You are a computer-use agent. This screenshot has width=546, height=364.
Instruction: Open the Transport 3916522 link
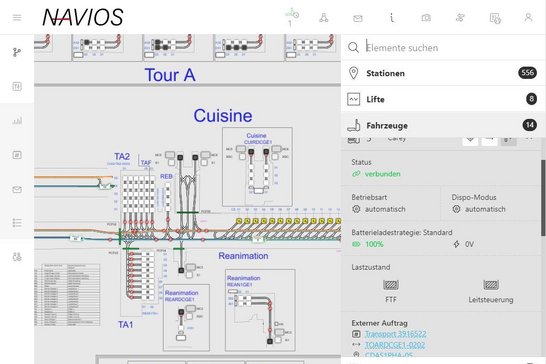pos(395,334)
